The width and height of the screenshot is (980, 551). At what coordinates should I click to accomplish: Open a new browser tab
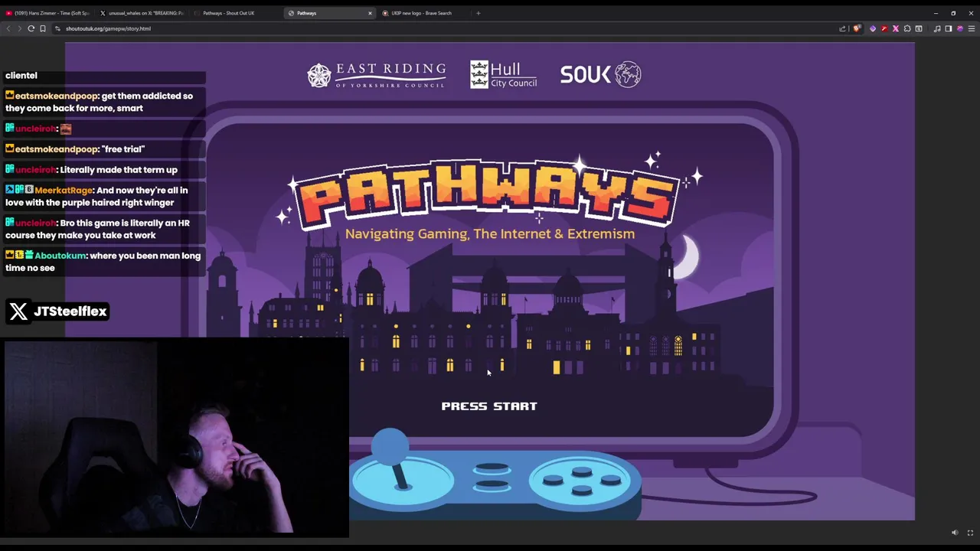tap(478, 13)
